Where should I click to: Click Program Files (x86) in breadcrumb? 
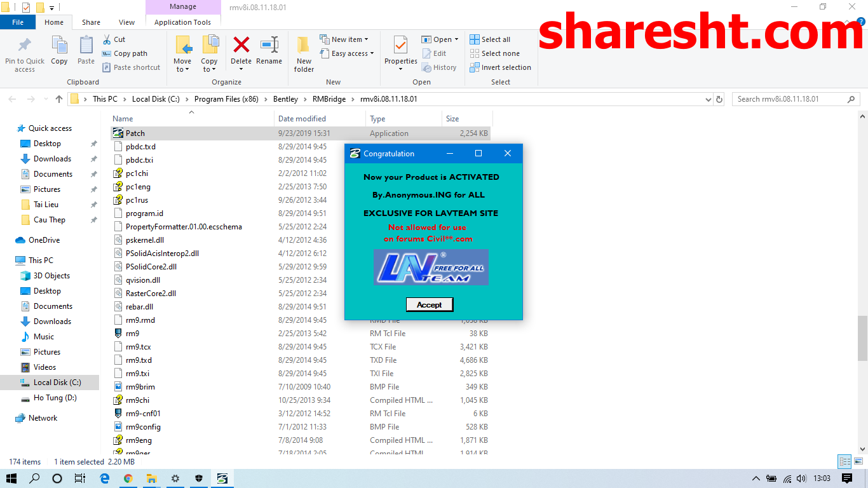(227, 99)
